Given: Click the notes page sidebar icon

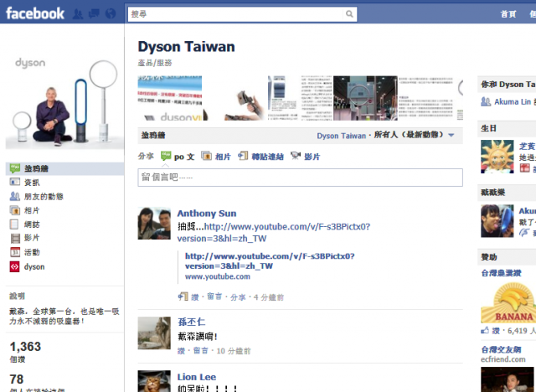Looking at the screenshot, I should pyautogui.click(x=14, y=224).
